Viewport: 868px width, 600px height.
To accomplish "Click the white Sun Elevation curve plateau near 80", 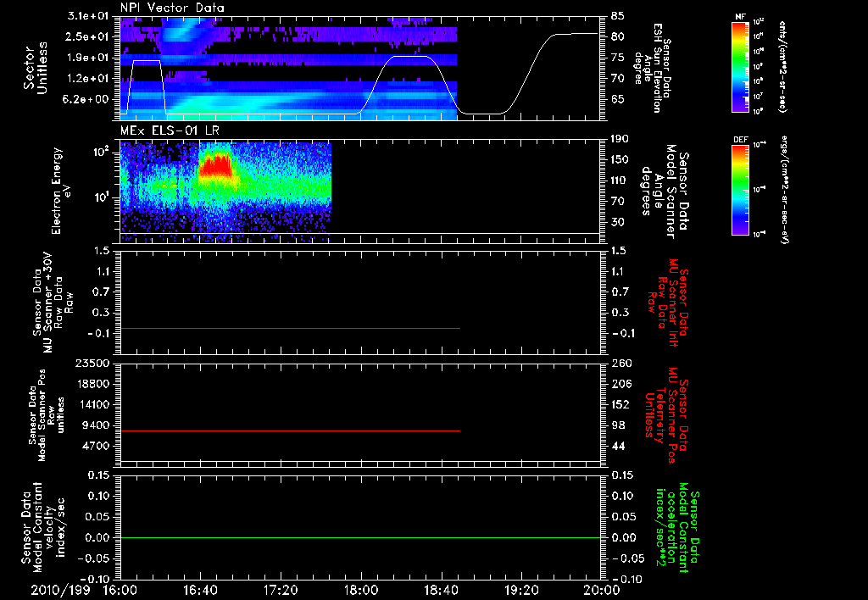I will pos(576,34).
